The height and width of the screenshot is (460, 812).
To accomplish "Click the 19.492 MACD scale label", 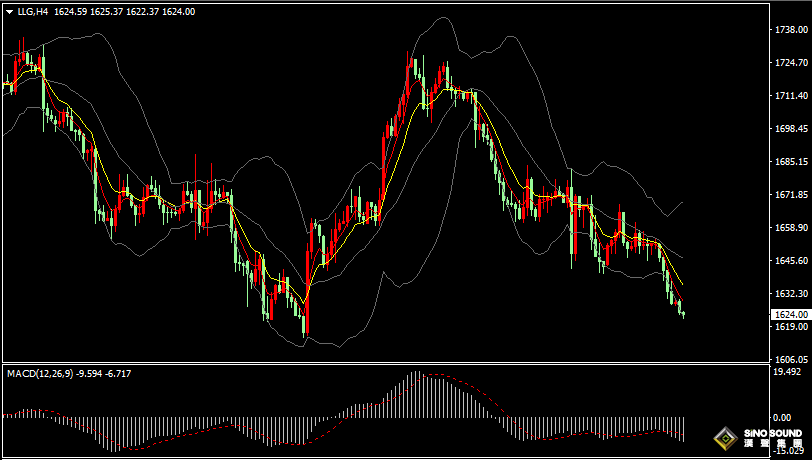I will [789, 371].
